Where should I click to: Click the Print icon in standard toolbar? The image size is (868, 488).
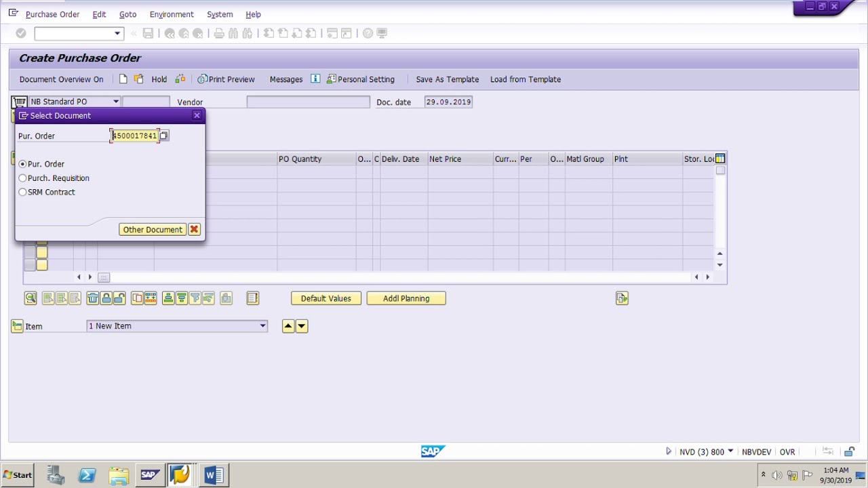coord(219,33)
